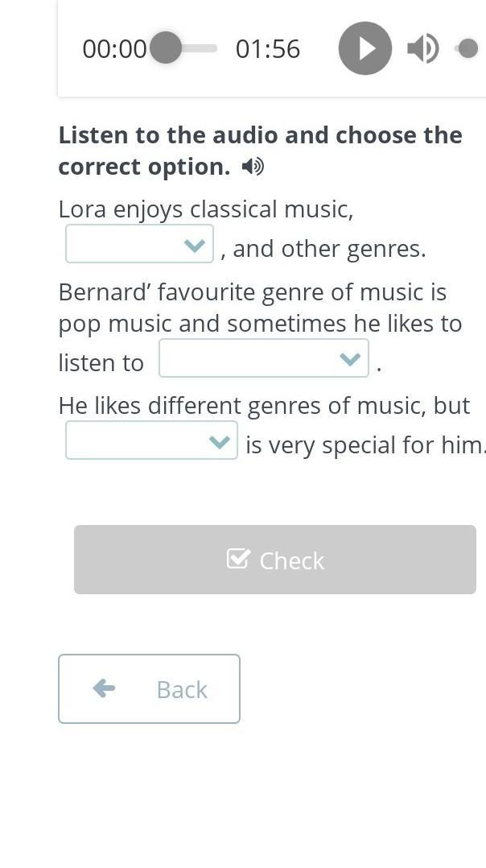
Task: Click the "is very special for him" text
Action: 365,445
